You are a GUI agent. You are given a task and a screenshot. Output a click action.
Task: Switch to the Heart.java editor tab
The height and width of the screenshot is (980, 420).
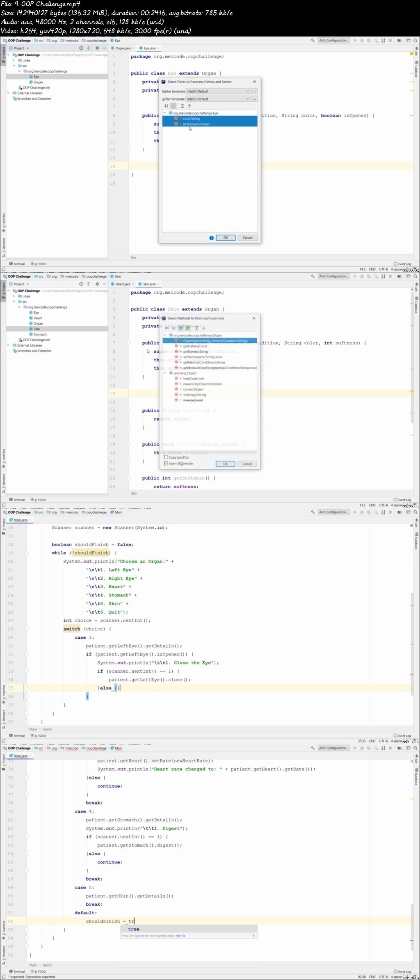[x=123, y=284]
